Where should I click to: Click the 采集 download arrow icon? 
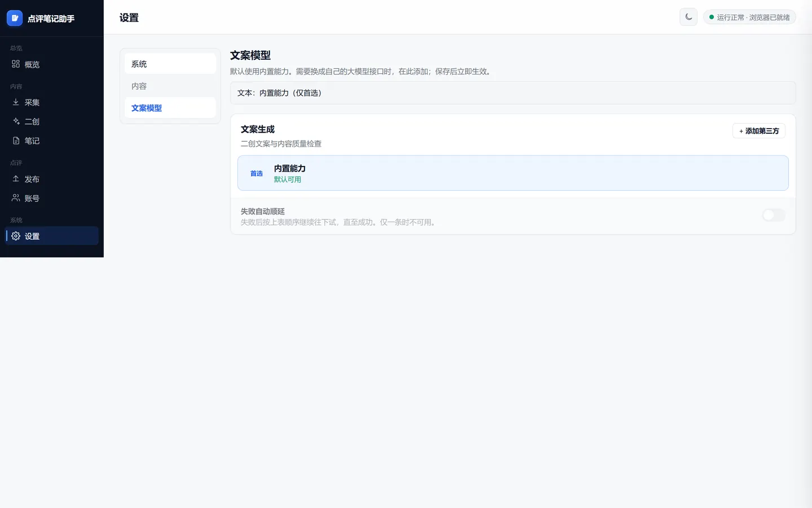click(16, 102)
